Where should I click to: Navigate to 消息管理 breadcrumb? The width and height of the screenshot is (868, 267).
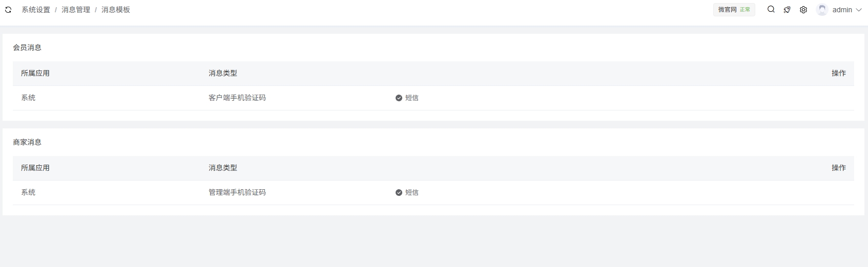pos(76,10)
